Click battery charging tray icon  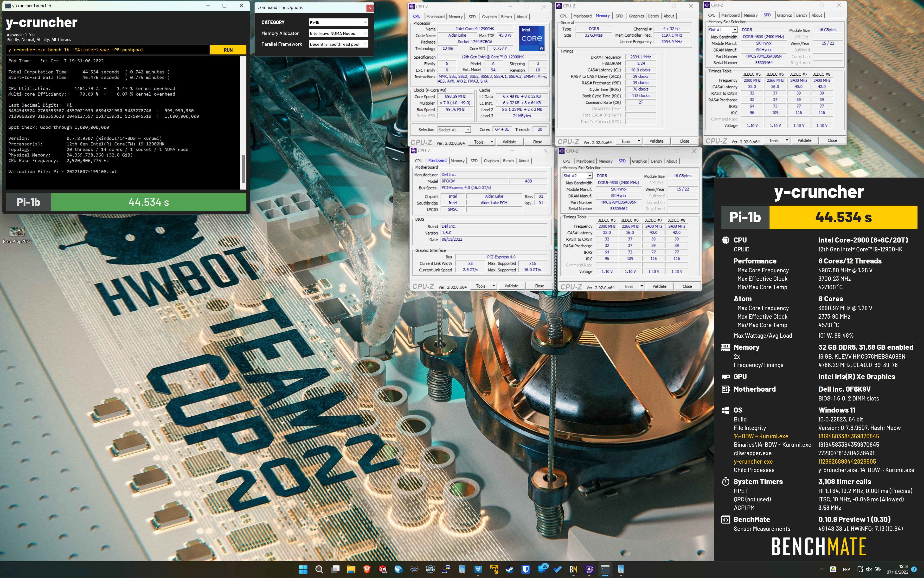877,569
